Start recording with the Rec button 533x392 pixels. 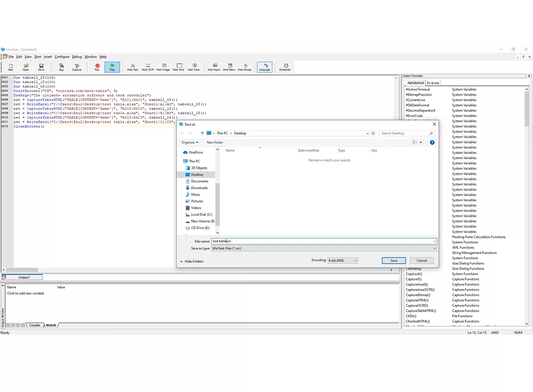tap(97, 67)
